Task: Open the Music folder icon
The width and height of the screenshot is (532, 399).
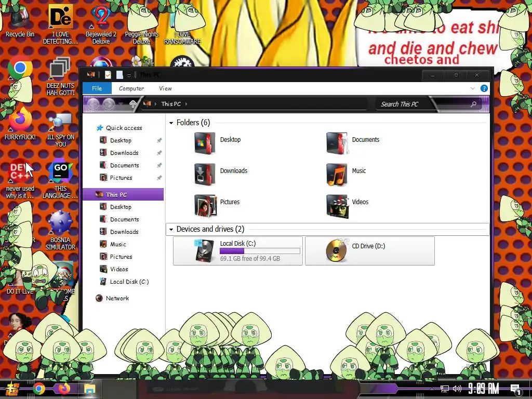Action: [337, 174]
